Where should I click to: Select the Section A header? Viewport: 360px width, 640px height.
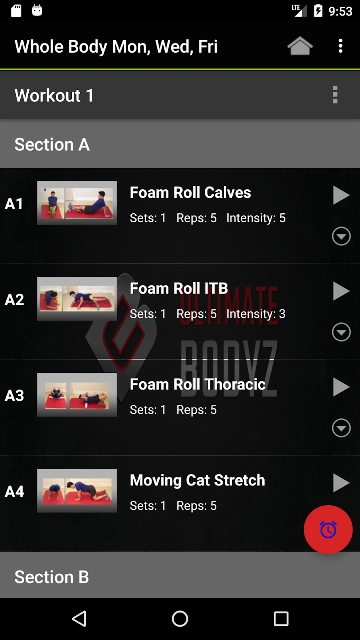(180, 144)
